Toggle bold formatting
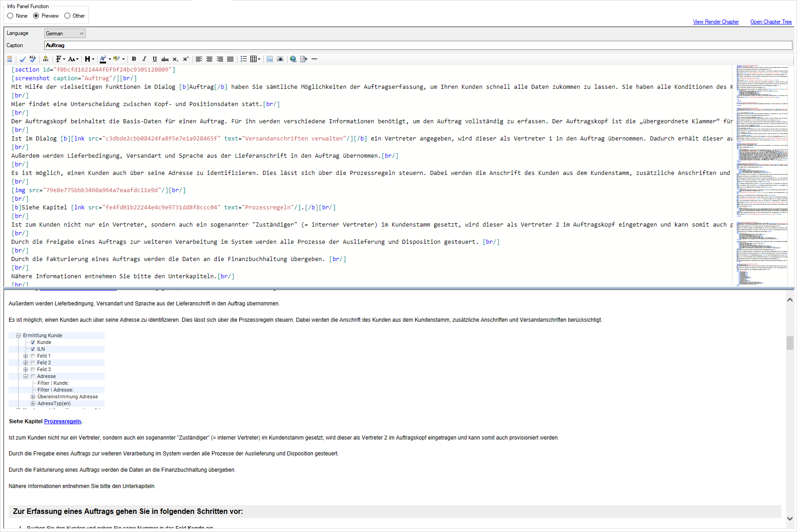Image resolution: width=797 pixels, height=532 pixels. tap(134, 59)
